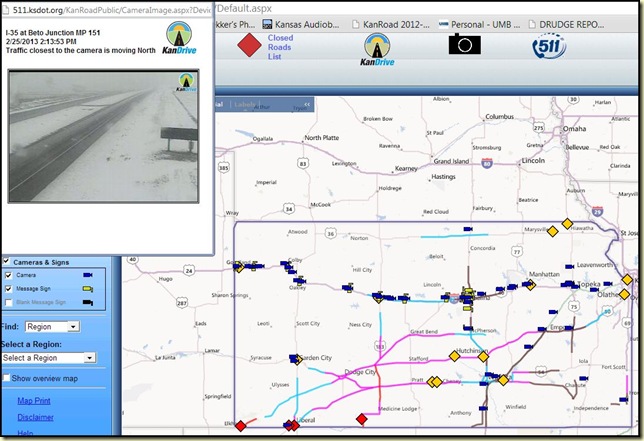Click the 511 phone logo
The height and width of the screenshot is (441, 644).
[549, 46]
